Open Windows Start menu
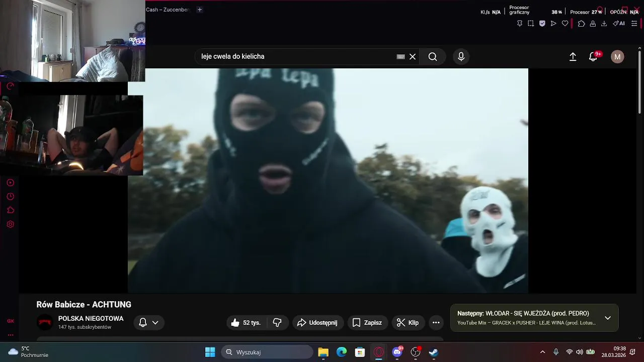This screenshot has height=362, width=644. [210, 352]
